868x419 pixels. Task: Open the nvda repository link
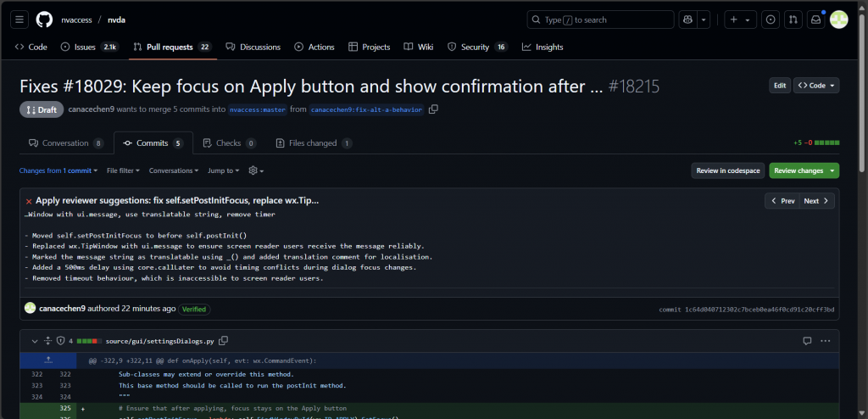pyautogui.click(x=117, y=20)
